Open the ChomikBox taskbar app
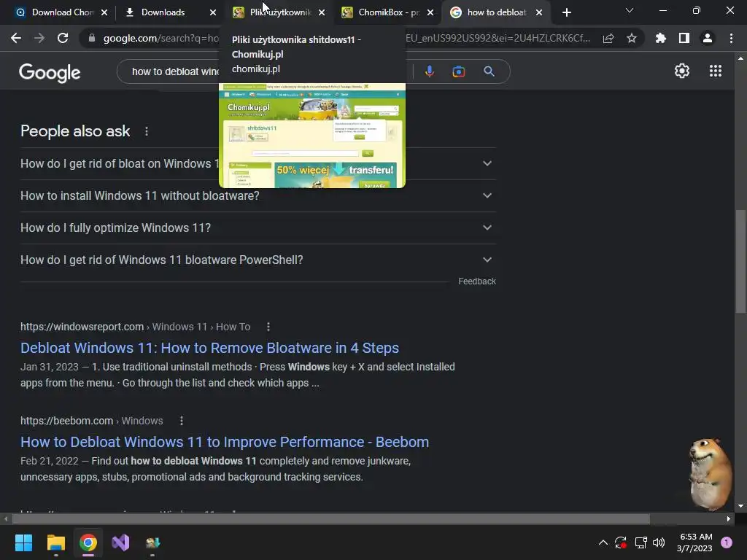 tap(152, 542)
